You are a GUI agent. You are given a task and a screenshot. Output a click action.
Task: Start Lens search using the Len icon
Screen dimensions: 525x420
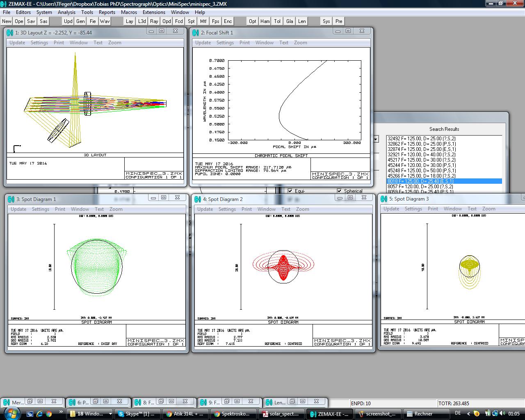click(302, 21)
